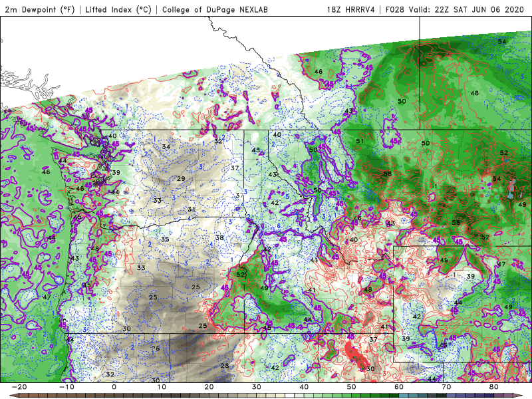Click the 35 dewpoint value on the map
Viewport: 532px width, 399px height.
(x=165, y=239)
